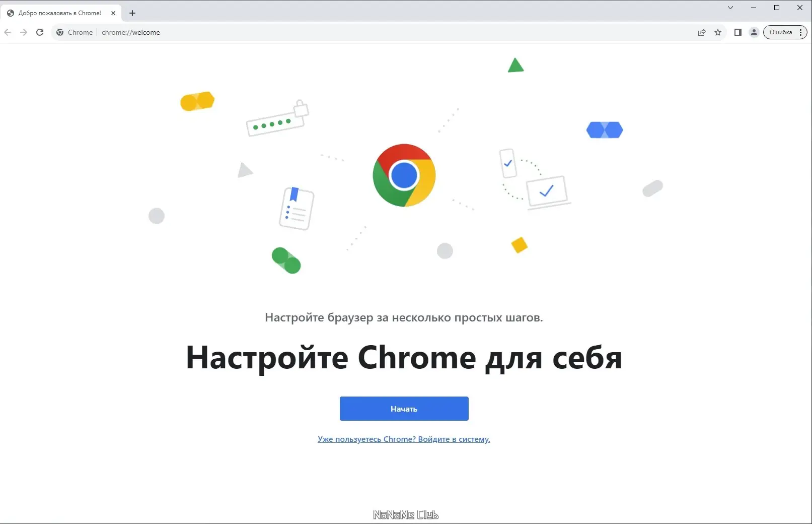Open the profile avatar menu
The height and width of the screenshot is (524, 812).
754,32
